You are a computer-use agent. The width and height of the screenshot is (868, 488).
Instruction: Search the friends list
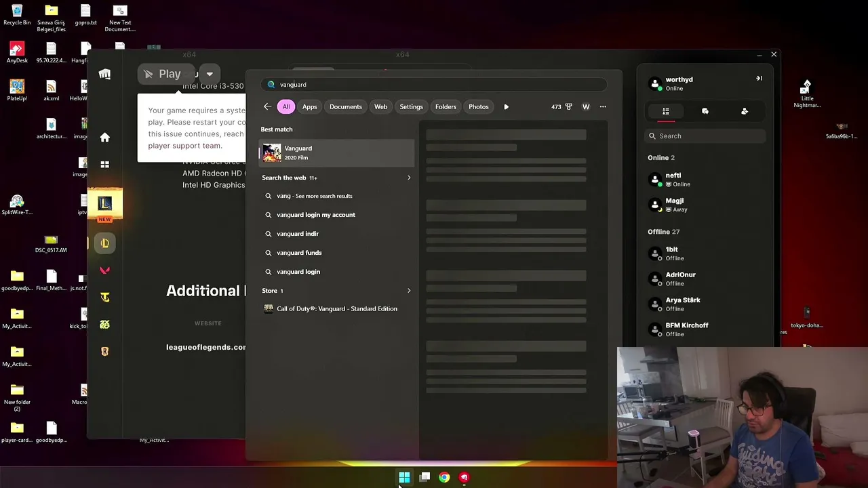point(705,136)
